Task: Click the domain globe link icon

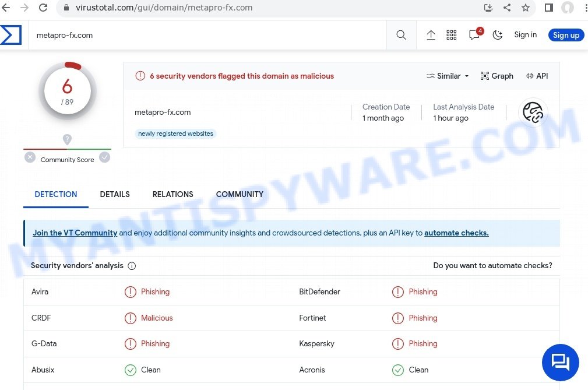Action: pyautogui.click(x=533, y=112)
